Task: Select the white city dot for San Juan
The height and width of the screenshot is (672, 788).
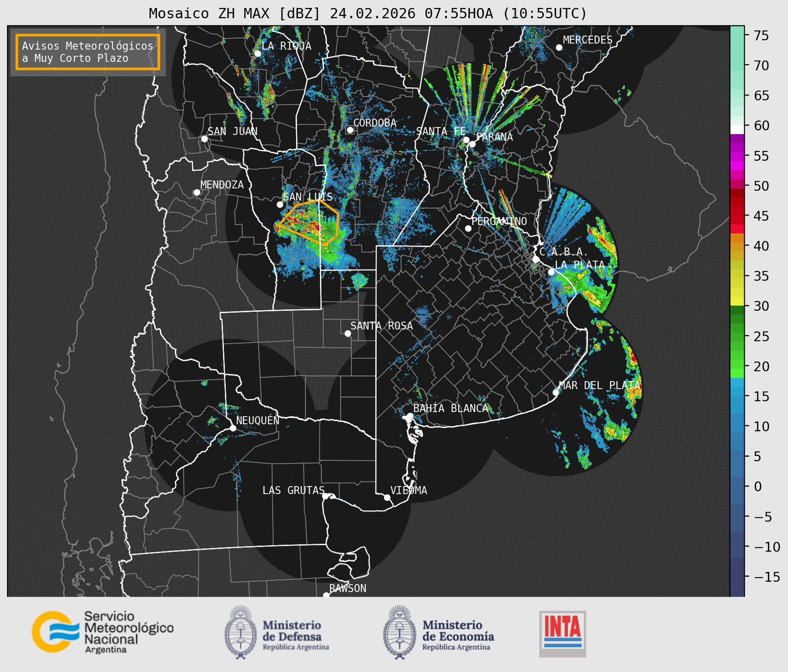Action: point(204,139)
